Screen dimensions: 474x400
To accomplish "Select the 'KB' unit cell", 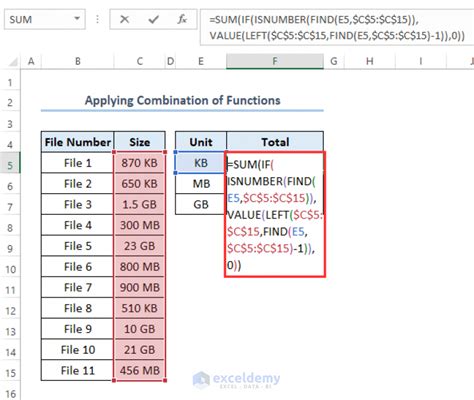I will (x=201, y=163).
